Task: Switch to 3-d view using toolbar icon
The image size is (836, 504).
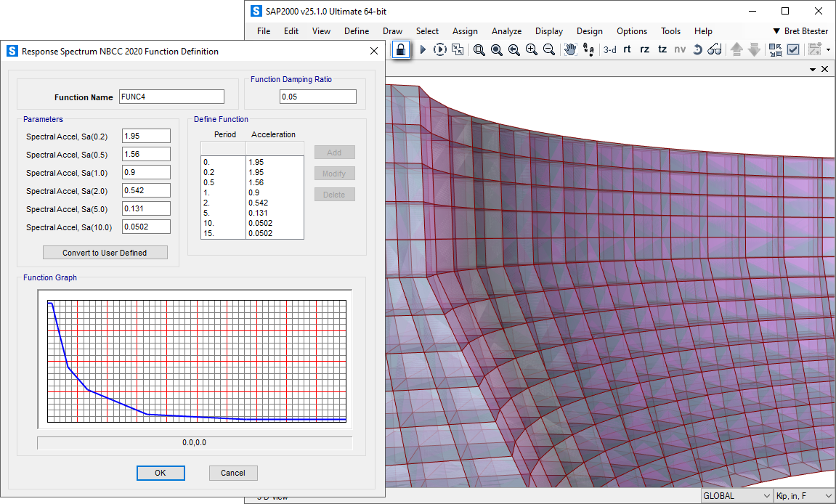Action: (610, 49)
